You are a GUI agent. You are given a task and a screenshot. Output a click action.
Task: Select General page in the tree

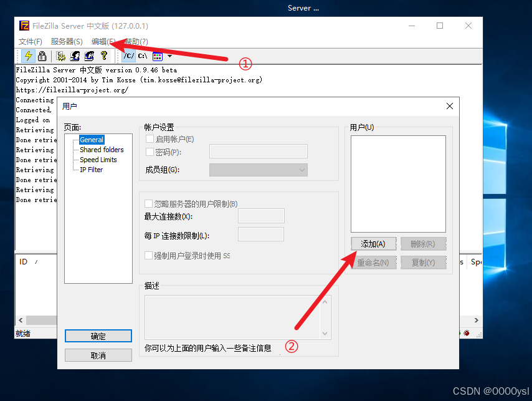(x=92, y=140)
